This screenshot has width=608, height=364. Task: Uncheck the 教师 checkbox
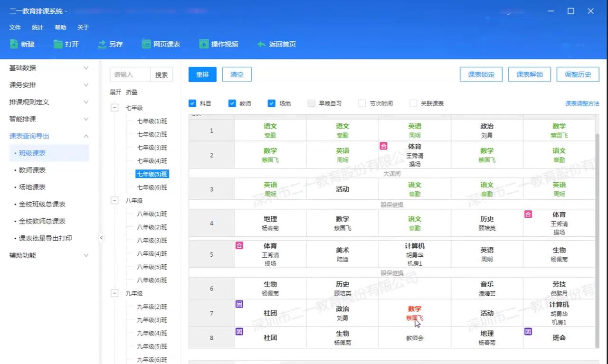pyautogui.click(x=232, y=103)
